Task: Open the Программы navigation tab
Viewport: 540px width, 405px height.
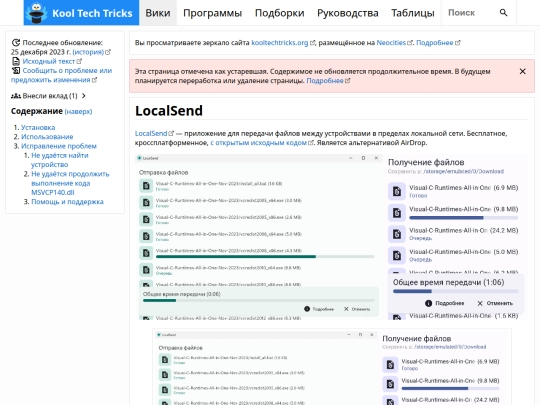Action: tap(212, 13)
